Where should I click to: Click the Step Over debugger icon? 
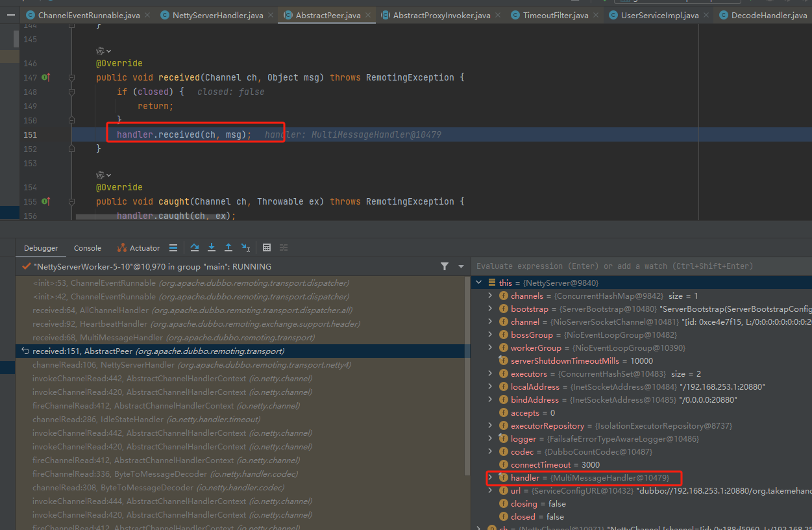pyautogui.click(x=195, y=247)
